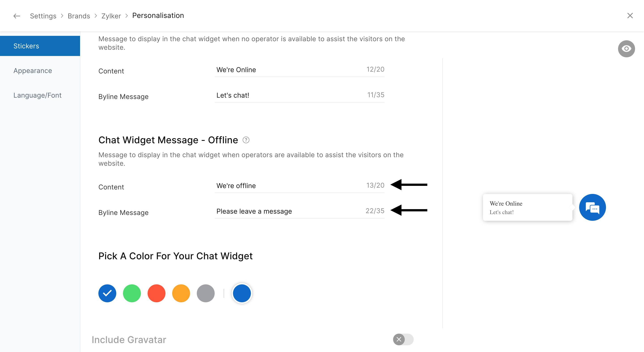Switch to Language/Font section
The height and width of the screenshot is (352, 644).
click(38, 95)
